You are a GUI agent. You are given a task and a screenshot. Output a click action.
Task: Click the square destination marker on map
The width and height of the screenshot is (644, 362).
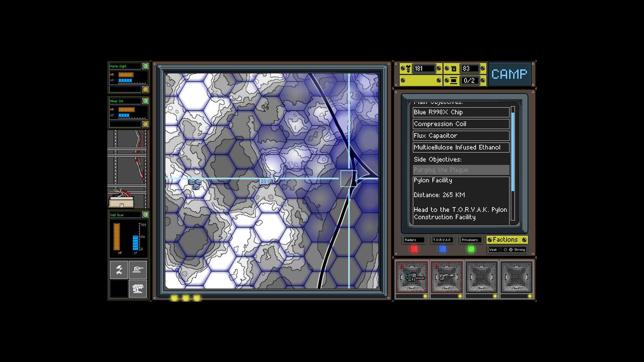pos(348,178)
